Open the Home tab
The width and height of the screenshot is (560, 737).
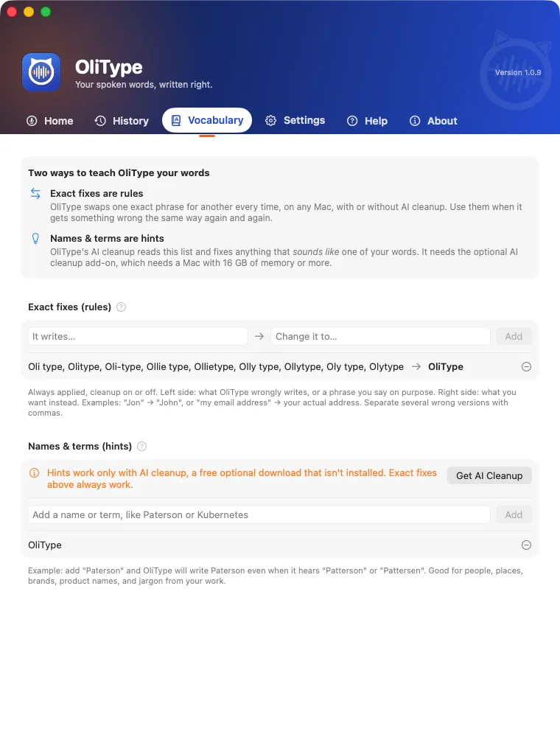(50, 121)
